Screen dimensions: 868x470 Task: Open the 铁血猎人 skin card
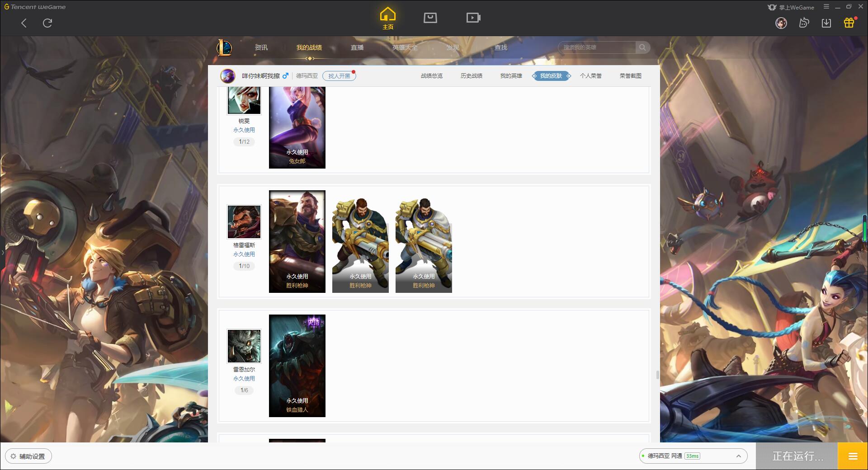tap(297, 366)
